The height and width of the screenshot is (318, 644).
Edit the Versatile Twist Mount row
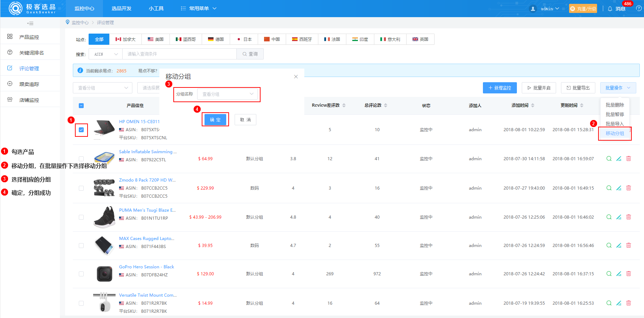(x=619, y=303)
